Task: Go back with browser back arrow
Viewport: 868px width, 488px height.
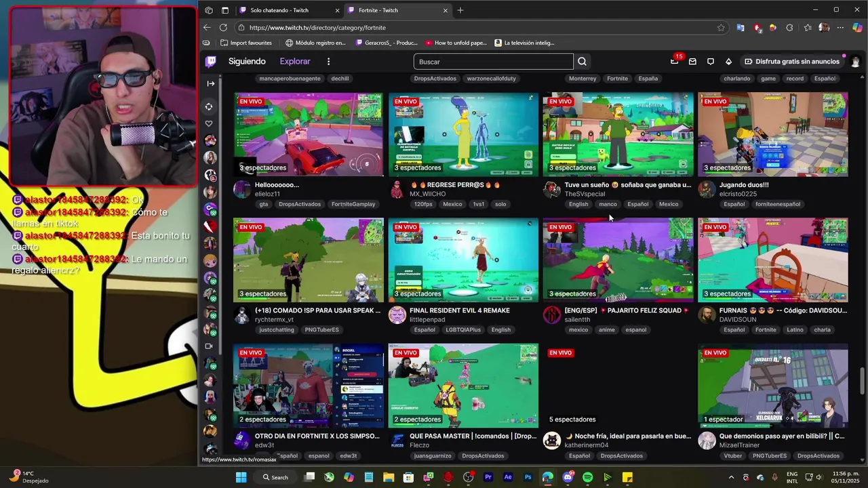Action: [207, 28]
